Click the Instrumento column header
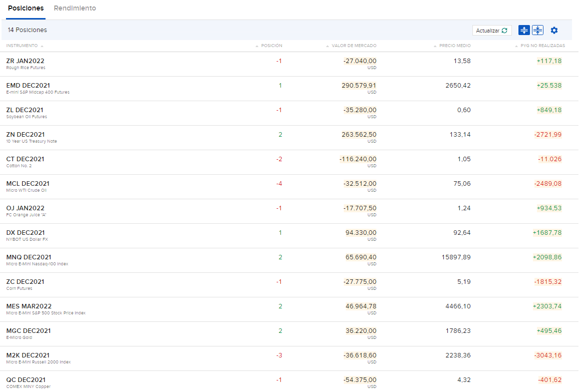Viewport: 584px width, 392px height. point(22,46)
